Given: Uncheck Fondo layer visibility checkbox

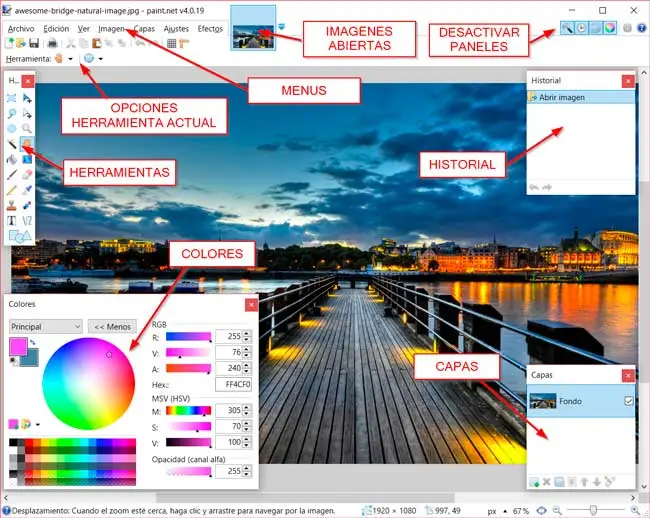Looking at the screenshot, I should coord(628,401).
